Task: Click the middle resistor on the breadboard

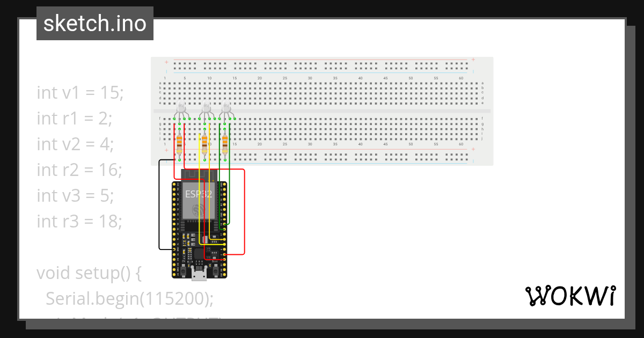Action: coord(204,144)
